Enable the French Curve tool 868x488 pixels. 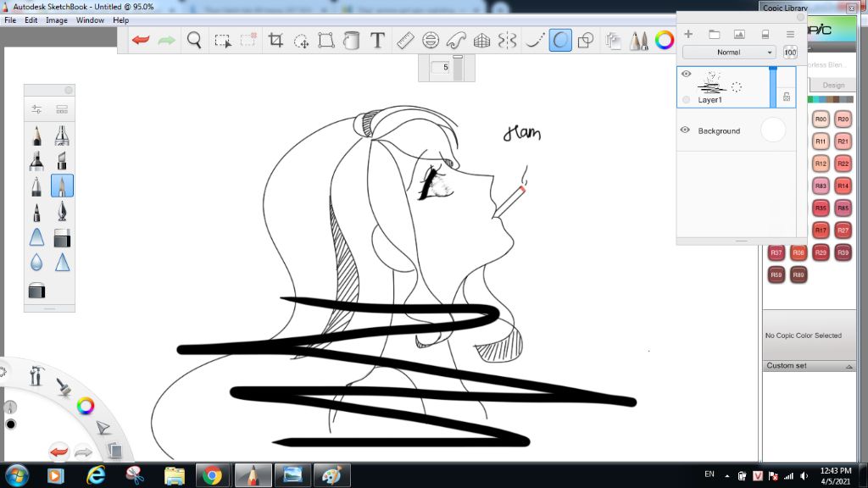(x=456, y=40)
